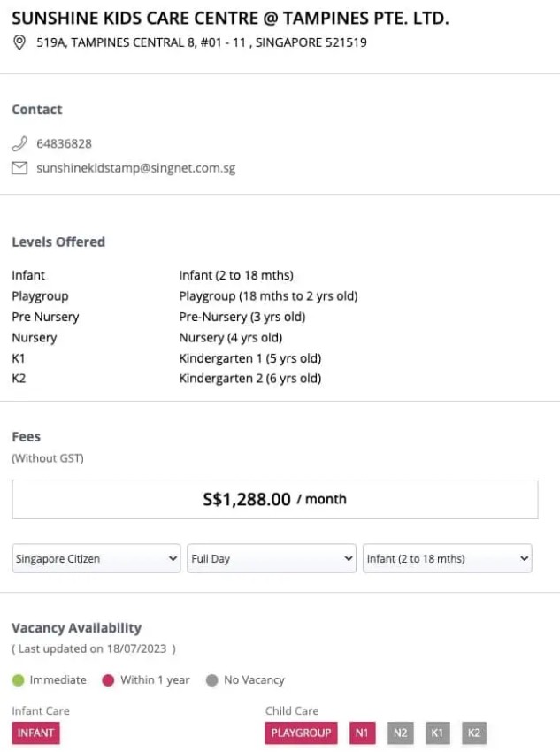Viewport: 560px width, 752px height.
Task: Click the INFANT vacancy badge
Action: pyautogui.click(x=36, y=733)
